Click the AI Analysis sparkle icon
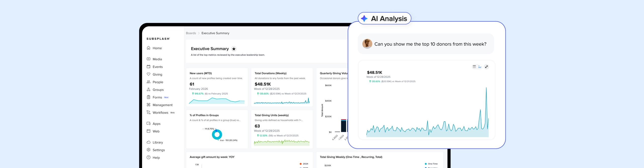Screen dimensions: 644x168 pyautogui.click(x=364, y=18)
